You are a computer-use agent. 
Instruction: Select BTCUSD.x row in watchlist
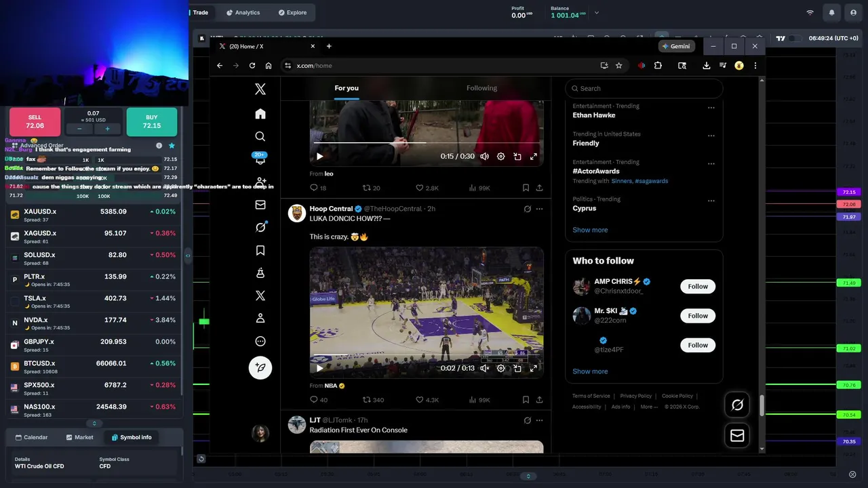pyautogui.click(x=94, y=366)
